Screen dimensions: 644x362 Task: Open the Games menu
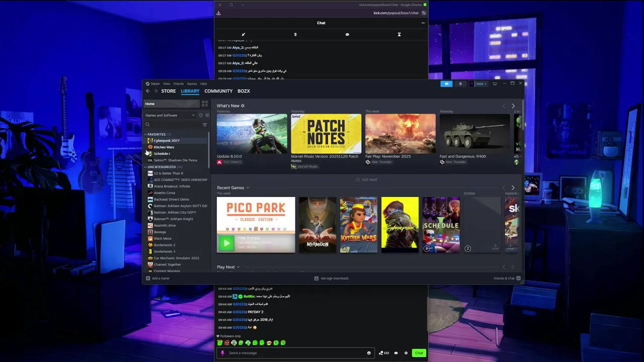coord(192,84)
